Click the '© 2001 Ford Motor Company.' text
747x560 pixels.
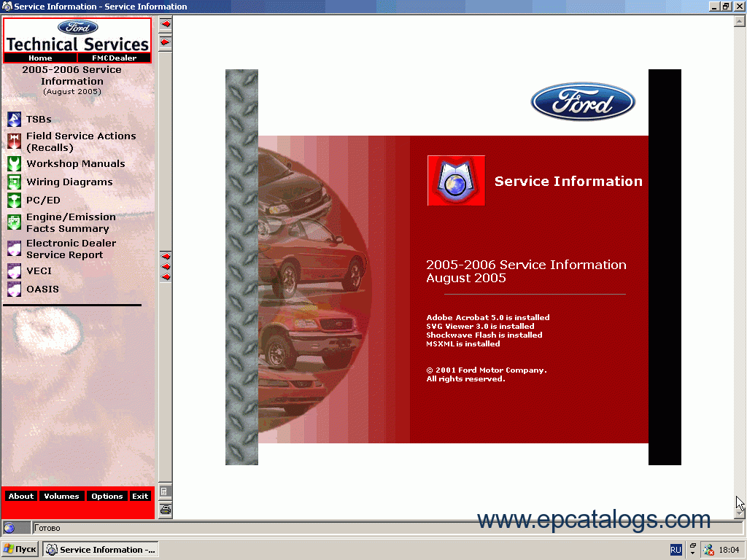(x=487, y=370)
